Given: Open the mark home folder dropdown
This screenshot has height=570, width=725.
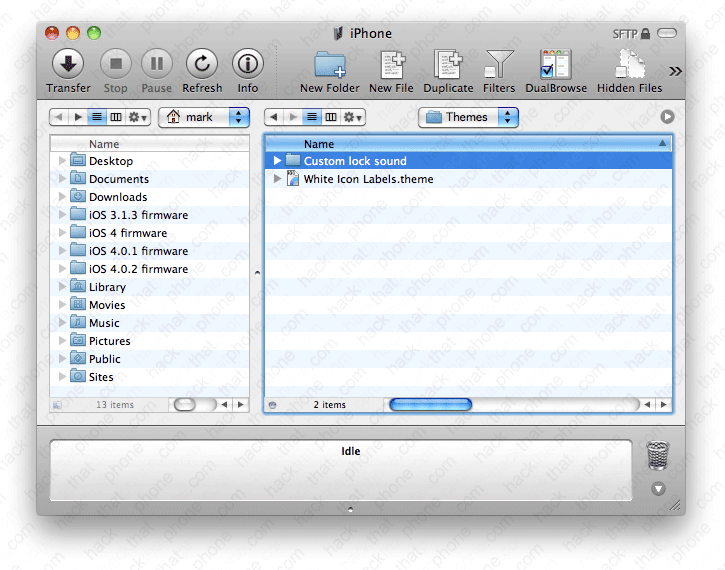Looking at the screenshot, I should click(203, 117).
